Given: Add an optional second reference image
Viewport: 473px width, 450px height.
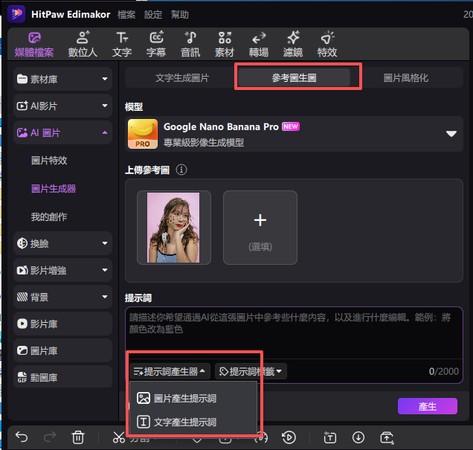Looking at the screenshot, I should [x=260, y=228].
